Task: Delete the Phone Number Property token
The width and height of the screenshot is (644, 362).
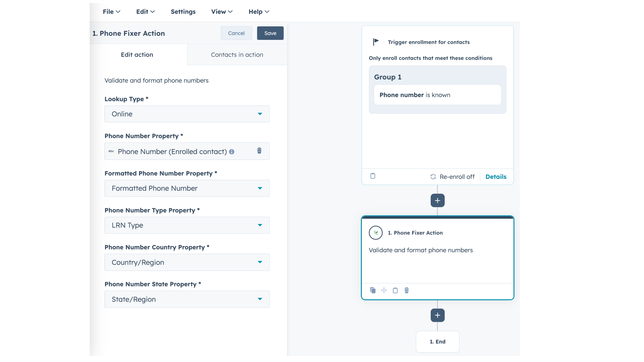Action: (x=259, y=151)
